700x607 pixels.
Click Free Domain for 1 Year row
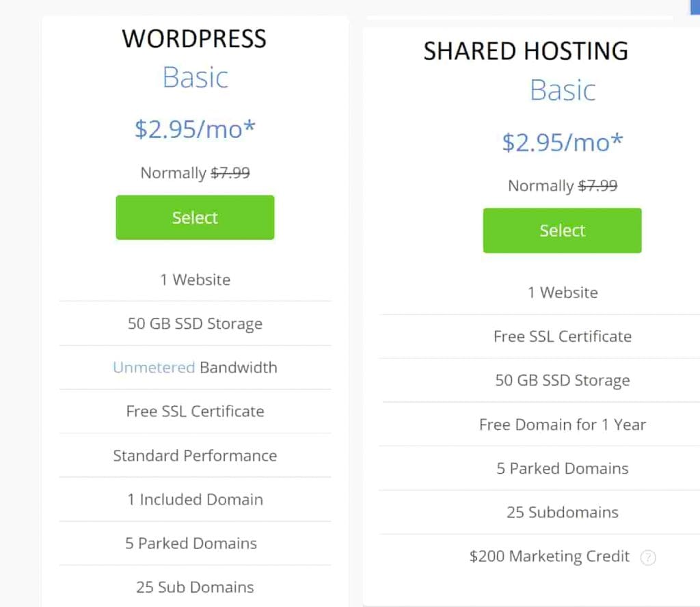(562, 424)
